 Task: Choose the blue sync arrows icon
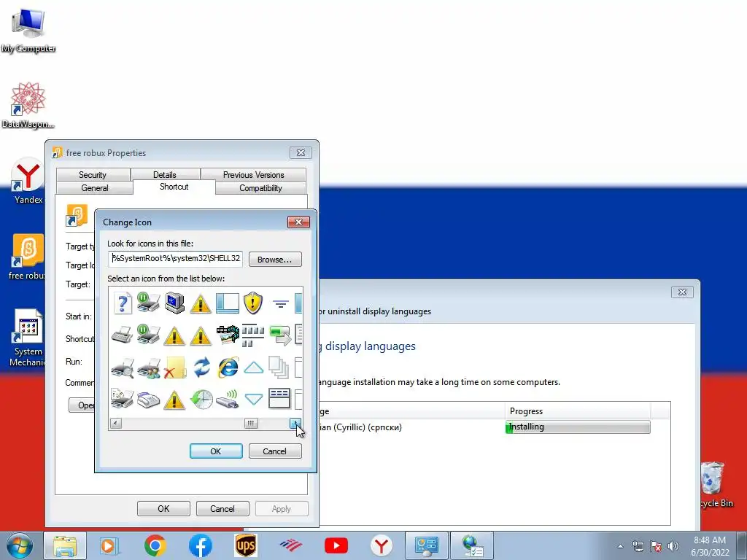click(201, 367)
